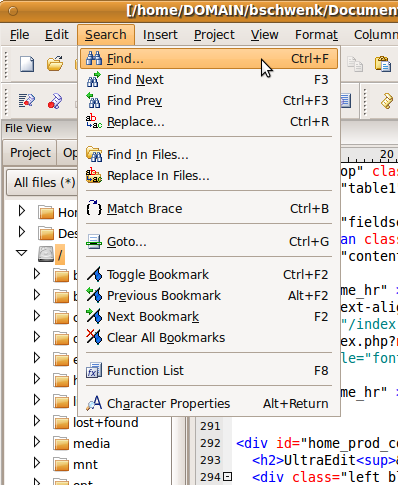Open the Edit menu
The width and height of the screenshot is (398, 485).
57,35
